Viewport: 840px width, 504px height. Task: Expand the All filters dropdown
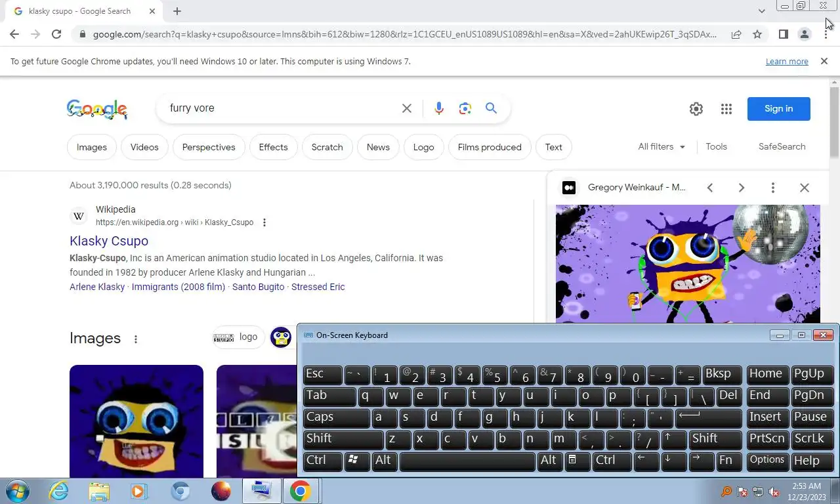click(x=661, y=147)
